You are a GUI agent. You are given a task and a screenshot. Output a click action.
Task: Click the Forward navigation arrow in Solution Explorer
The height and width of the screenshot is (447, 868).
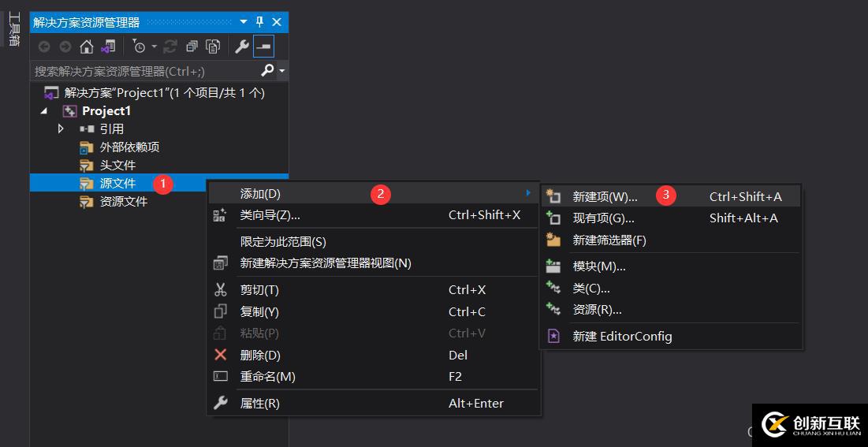(x=65, y=47)
